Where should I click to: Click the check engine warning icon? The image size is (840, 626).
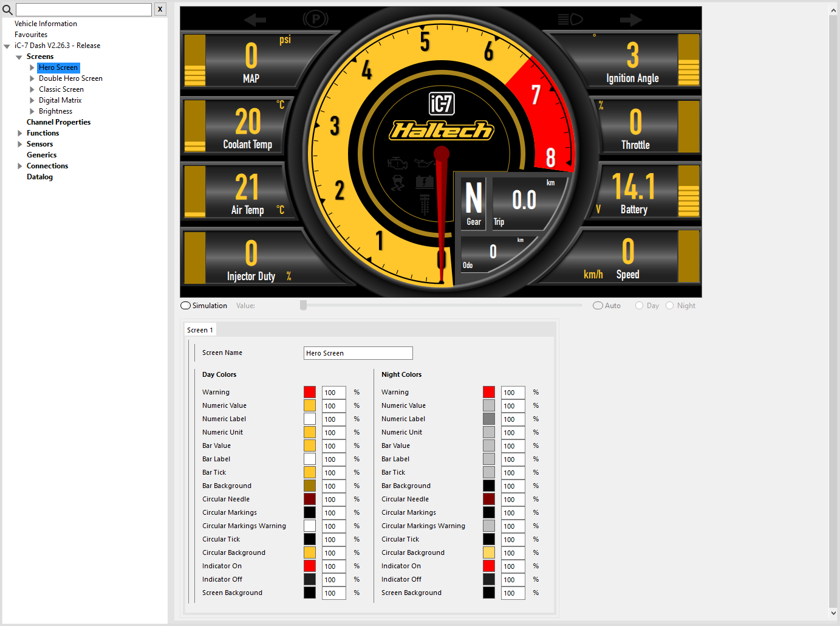click(x=397, y=163)
